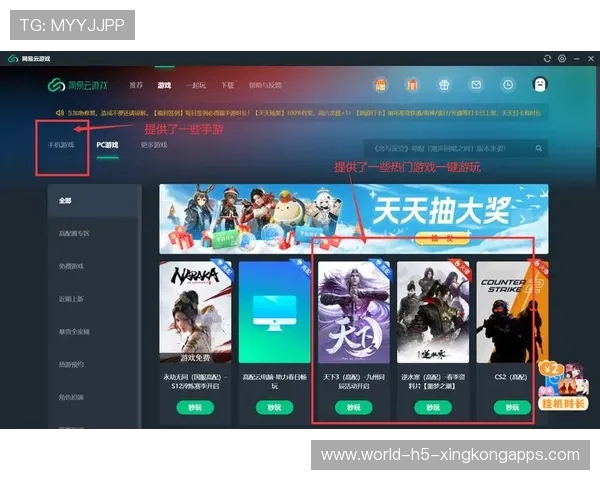Open the 下载 navigation tab
The image size is (600, 480).
(x=228, y=85)
